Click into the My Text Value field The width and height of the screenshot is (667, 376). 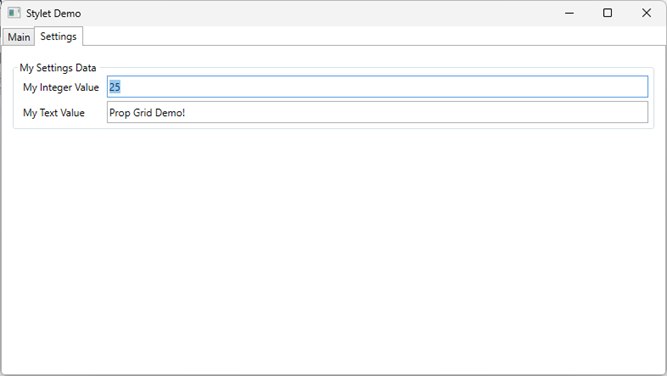click(377, 112)
